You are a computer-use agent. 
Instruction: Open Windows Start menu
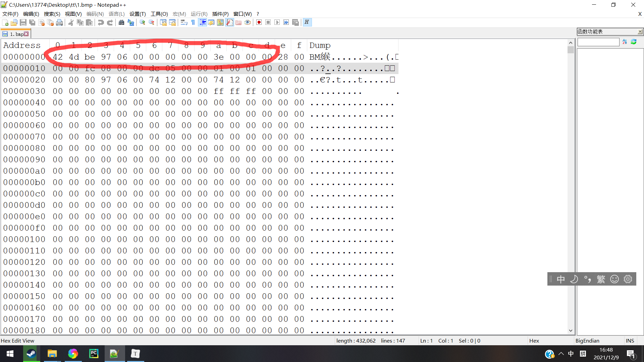click(10, 354)
